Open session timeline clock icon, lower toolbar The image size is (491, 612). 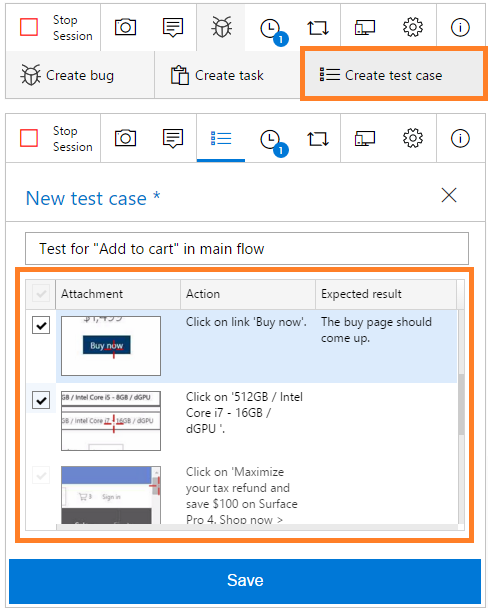[x=272, y=141]
